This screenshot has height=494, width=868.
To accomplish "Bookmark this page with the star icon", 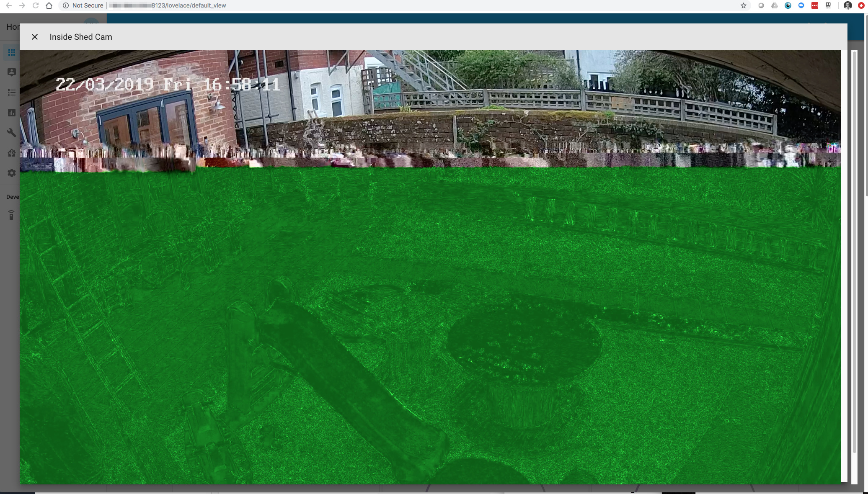I will pos(744,5).
